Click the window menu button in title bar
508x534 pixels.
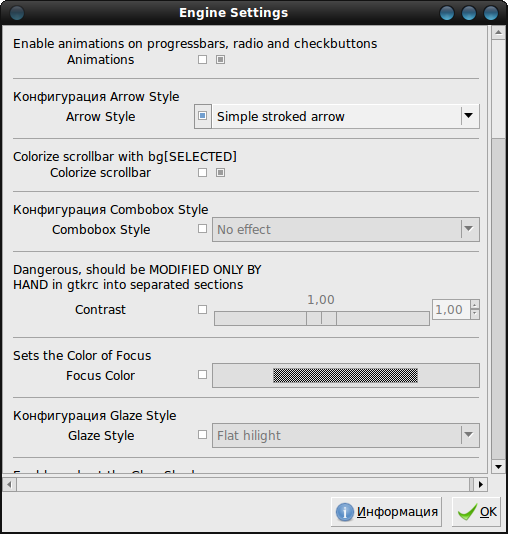(x=17, y=13)
